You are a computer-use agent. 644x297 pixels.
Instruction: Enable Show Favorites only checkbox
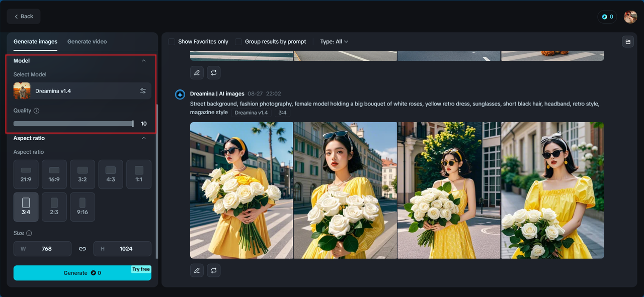[172, 42]
